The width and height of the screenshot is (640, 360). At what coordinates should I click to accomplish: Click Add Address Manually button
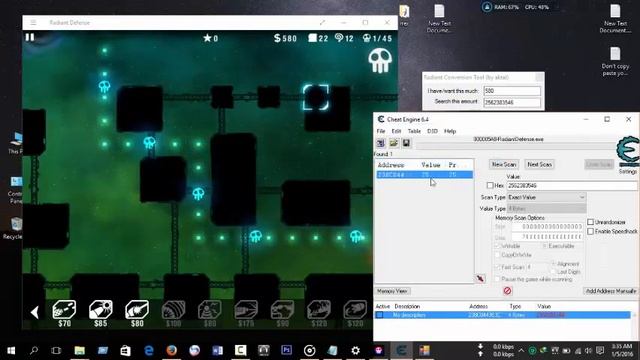pyautogui.click(x=611, y=291)
